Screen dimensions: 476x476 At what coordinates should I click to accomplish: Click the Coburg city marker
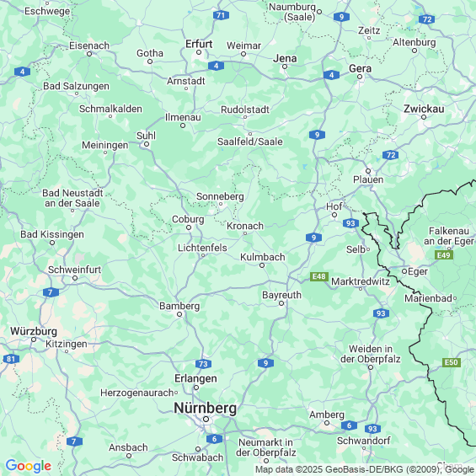pos(189,227)
